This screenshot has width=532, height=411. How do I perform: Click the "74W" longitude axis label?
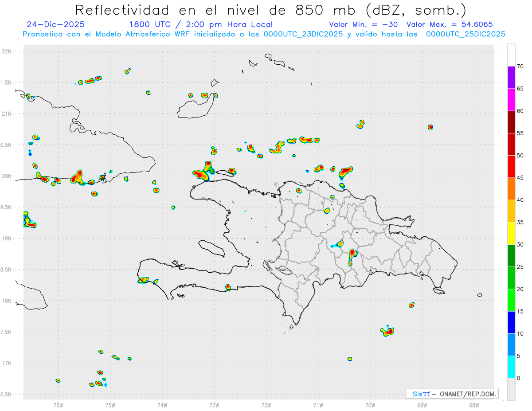click(162, 405)
